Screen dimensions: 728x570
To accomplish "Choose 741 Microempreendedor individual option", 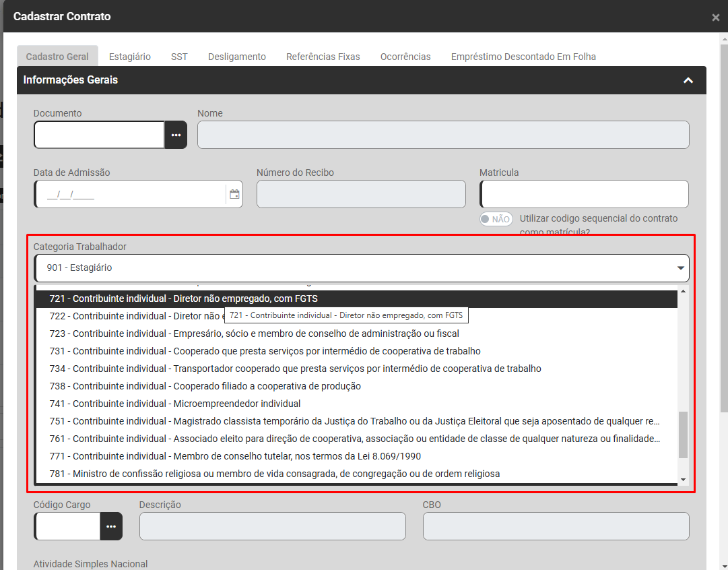I will [x=175, y=404].
